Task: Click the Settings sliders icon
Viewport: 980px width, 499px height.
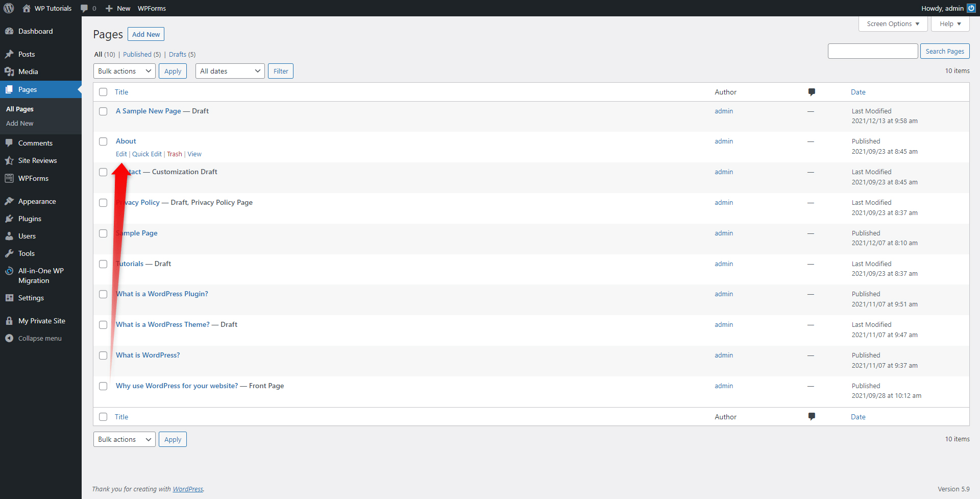Action: tap(9, 298)
